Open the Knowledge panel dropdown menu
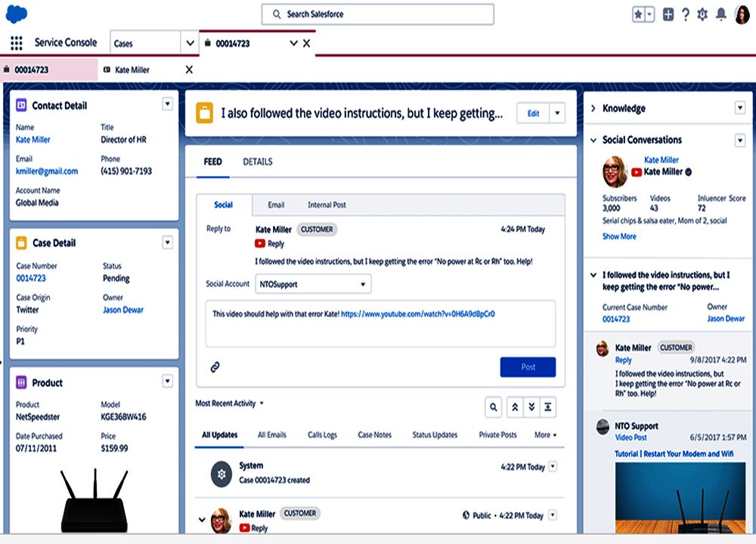Viewport: 756px width, 544px height. click(x=740, y=107)
